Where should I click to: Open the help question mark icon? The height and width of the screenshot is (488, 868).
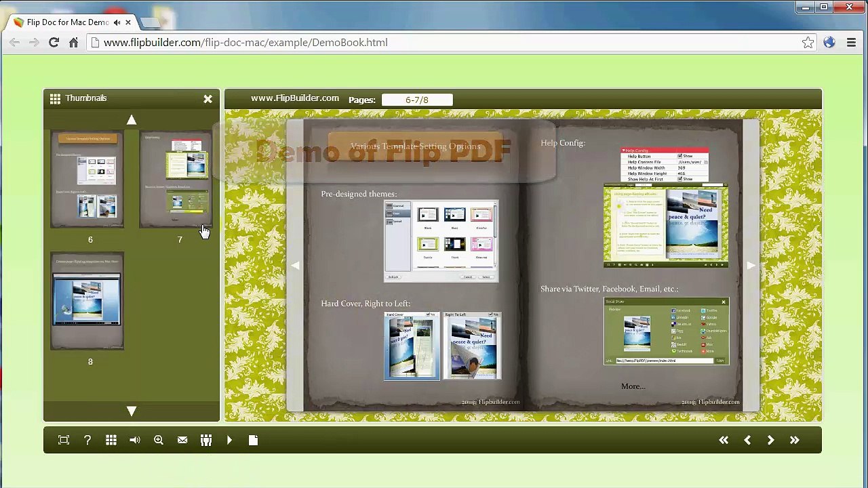click(87, 440)
